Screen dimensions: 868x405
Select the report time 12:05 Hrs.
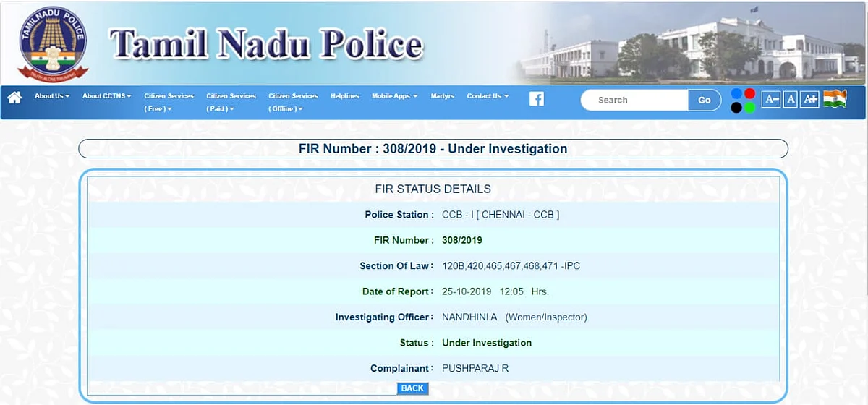[x=524, y=291]
